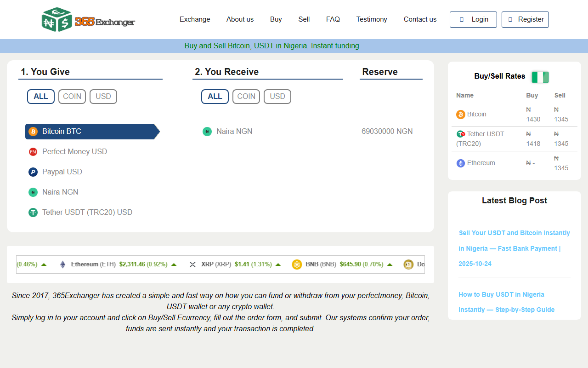Open blog post How to Buy USDT in Nigeria

point(507,302)
